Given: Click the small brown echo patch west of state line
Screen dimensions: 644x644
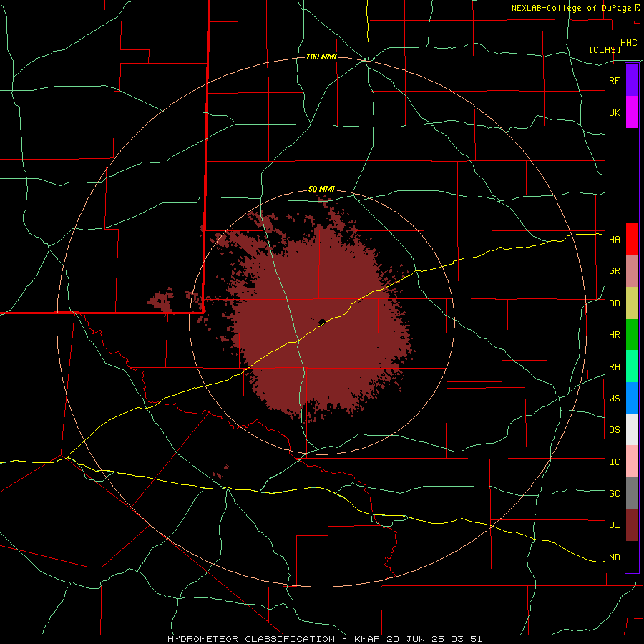Looking at the screenshot, I should (162, 301).
